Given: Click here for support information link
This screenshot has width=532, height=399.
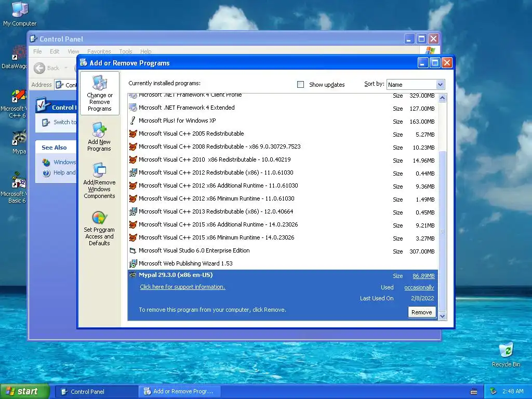Looking at the screenshot, I should (x=182, y=287).
